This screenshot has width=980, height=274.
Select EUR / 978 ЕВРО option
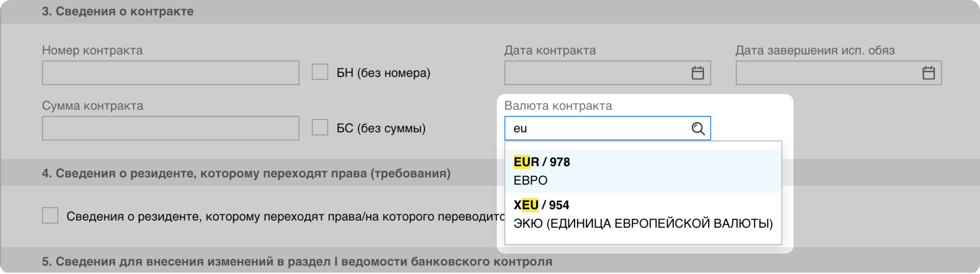643,171
